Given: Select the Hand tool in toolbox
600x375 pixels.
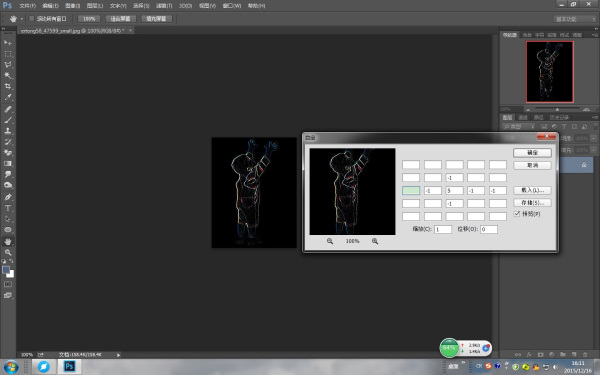Looking at the screenshot, I should tap(8, 241).
